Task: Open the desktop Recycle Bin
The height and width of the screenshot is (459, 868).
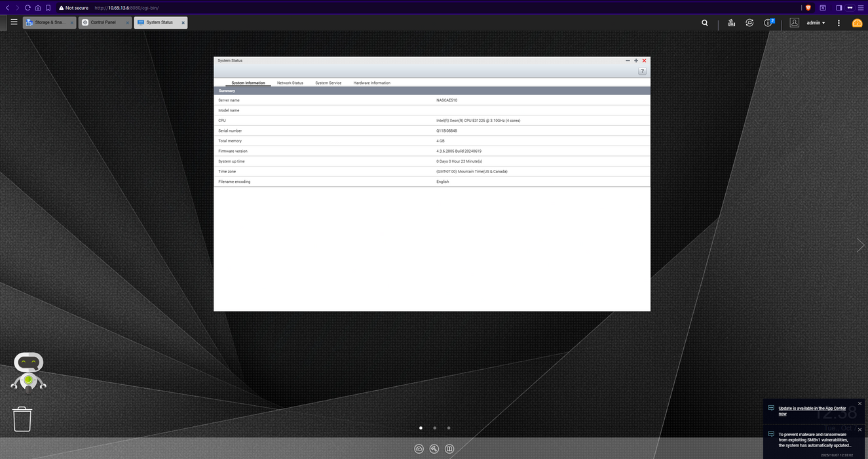Action: tap(22, 419)
